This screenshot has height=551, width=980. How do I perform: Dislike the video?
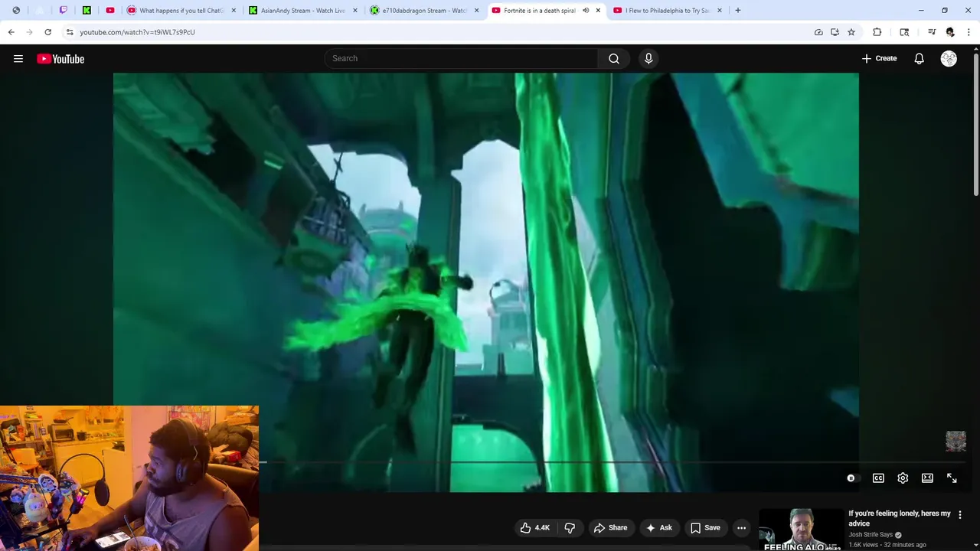click(570, 527)
